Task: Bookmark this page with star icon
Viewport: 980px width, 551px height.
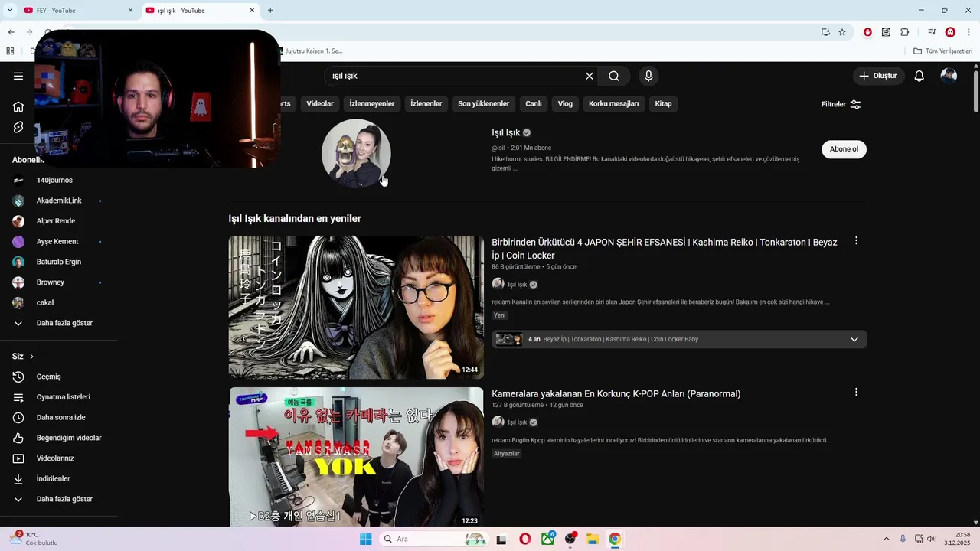Action: coord(842,32)
